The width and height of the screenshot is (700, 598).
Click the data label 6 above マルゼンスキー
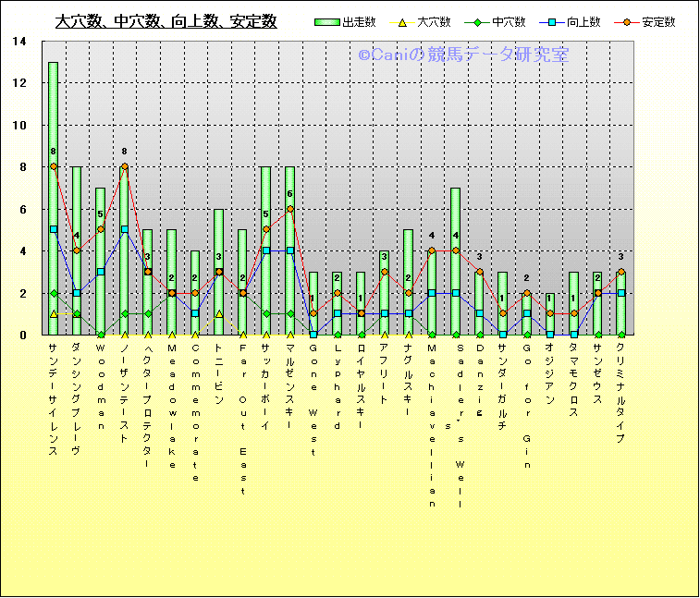289,194
